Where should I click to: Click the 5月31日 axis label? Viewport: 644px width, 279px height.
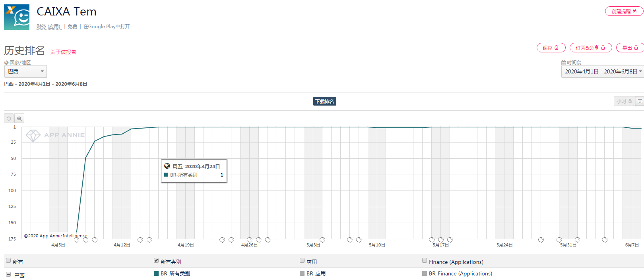(x=568, y=245)
